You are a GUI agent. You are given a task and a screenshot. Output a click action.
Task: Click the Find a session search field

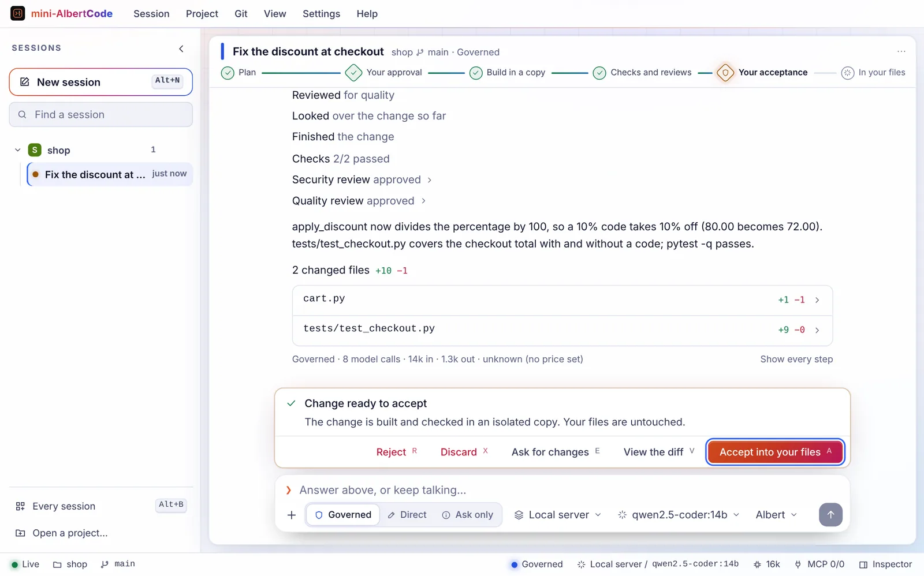point(101,115)
